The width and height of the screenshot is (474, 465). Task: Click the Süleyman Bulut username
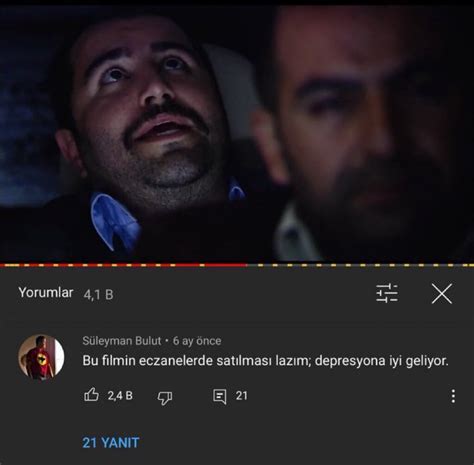coord(122,341)
